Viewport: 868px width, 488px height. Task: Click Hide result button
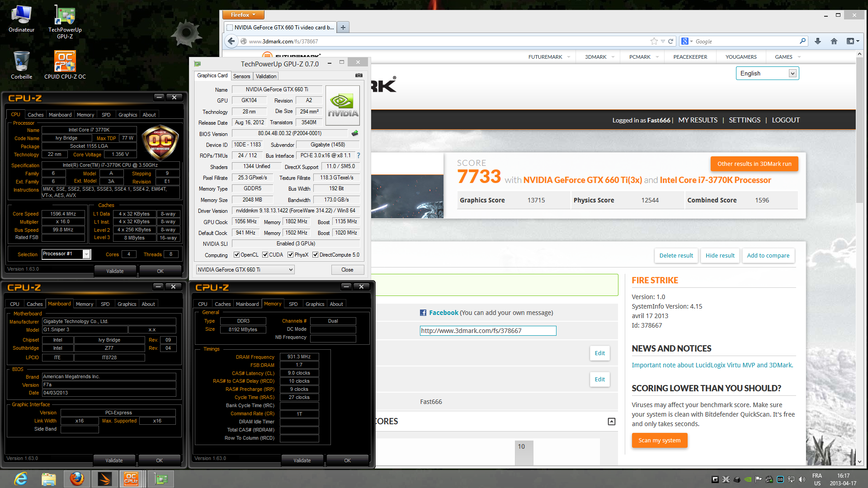[x=720, y=255]
